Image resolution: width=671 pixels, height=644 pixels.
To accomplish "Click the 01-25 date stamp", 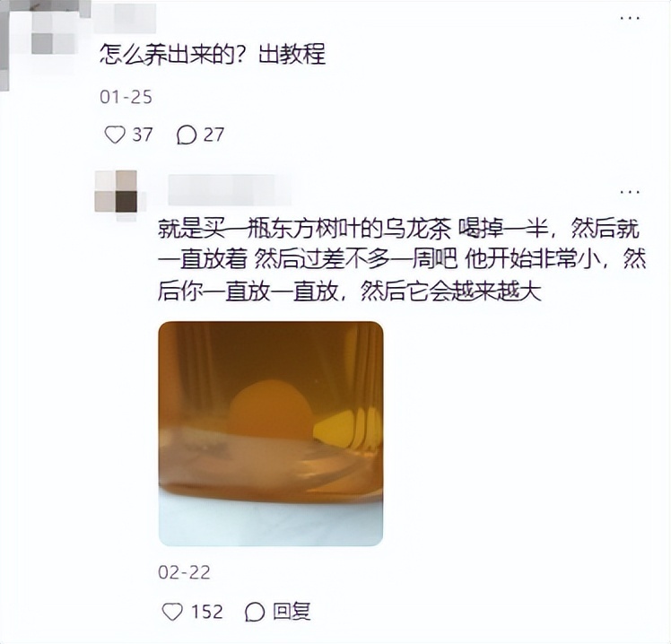I will pyautogui.click(x=126, y=97).
